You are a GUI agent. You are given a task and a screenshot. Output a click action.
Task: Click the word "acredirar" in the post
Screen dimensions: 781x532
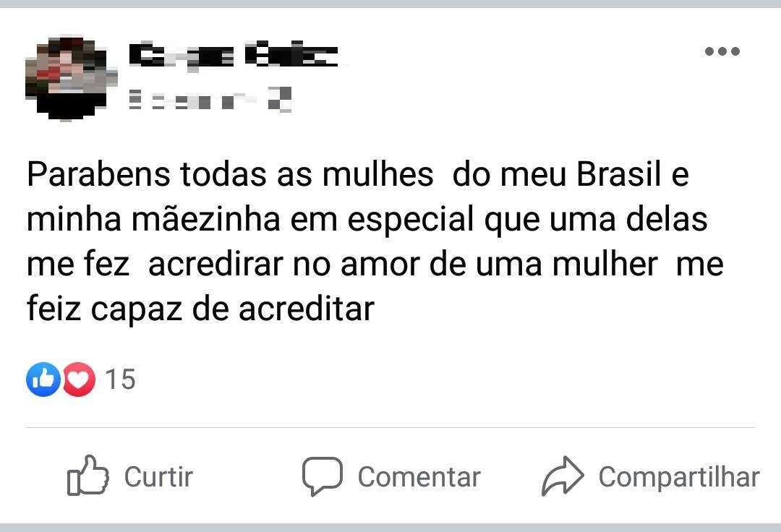(215, 264)
